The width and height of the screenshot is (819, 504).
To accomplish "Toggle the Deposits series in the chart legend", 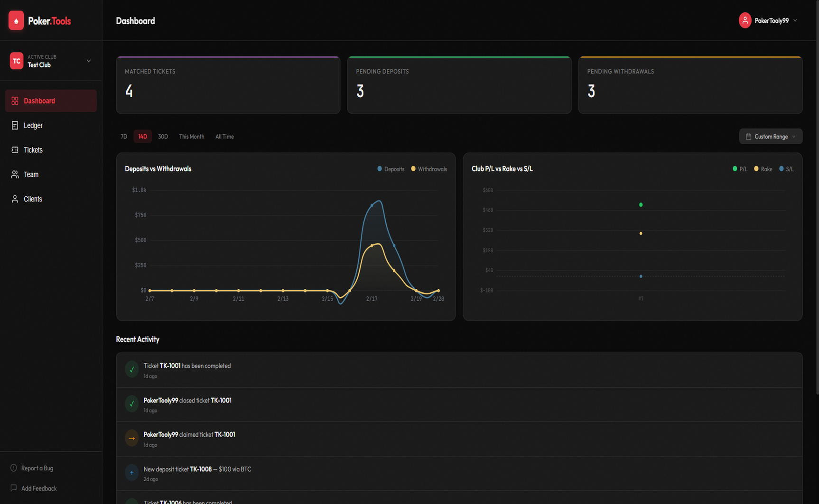I will pos(391,169).
